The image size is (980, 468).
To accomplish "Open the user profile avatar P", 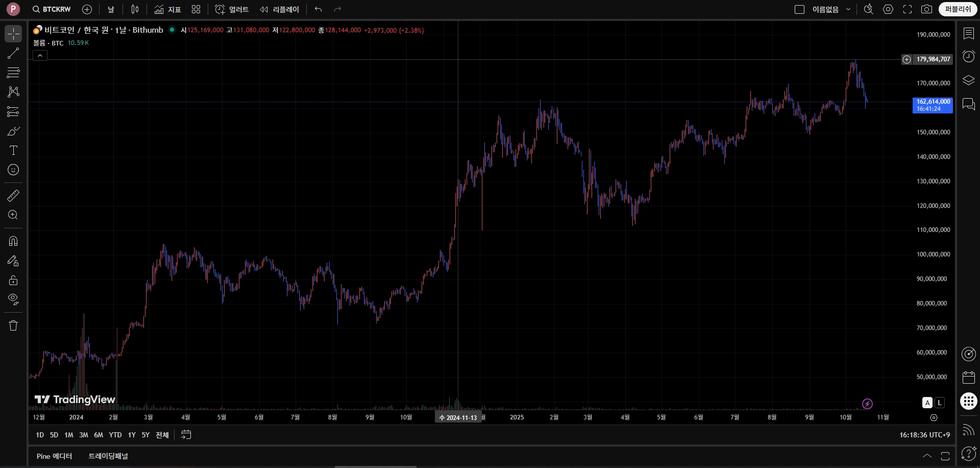I will (13, 9).
